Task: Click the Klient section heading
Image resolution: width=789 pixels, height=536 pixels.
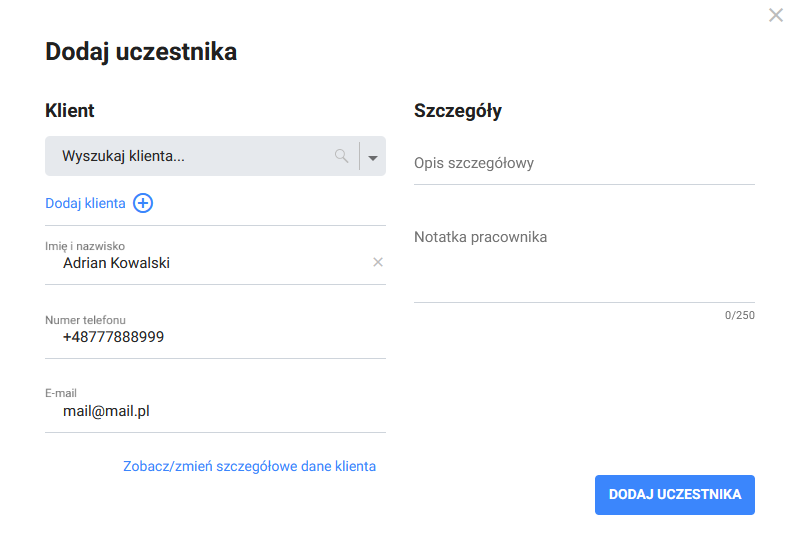Action: (70, 111)
